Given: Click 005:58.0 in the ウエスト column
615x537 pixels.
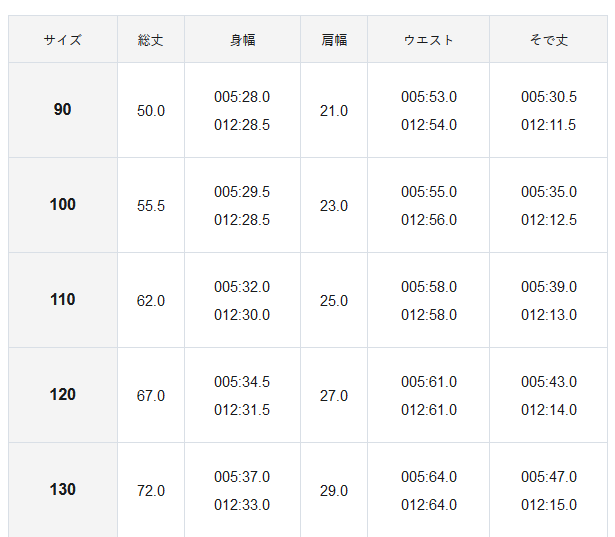Looking at the screenshot, I should (x=429, y=287).
